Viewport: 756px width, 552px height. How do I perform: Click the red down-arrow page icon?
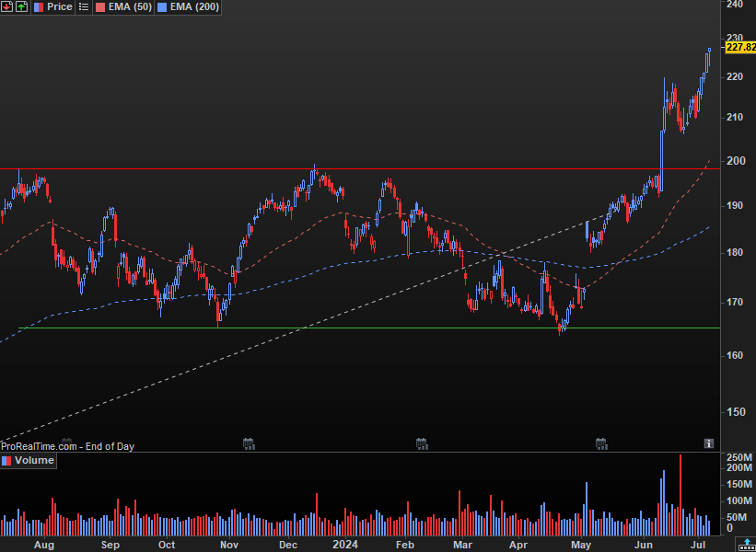(6, 6)
